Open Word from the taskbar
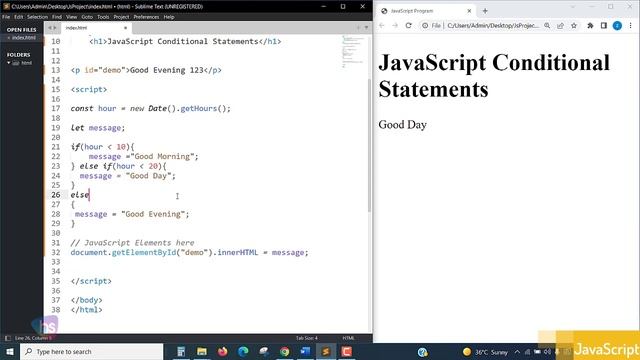 (x=305, y=351)
